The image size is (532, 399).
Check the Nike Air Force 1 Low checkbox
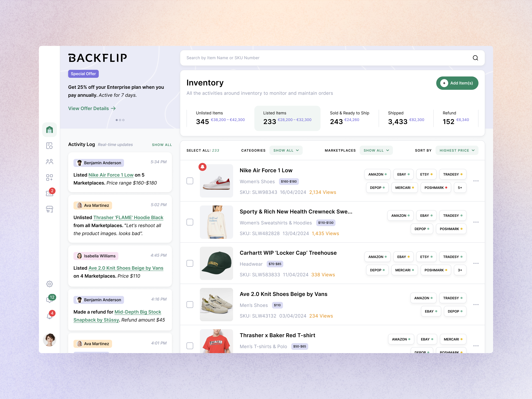point(190,181)
